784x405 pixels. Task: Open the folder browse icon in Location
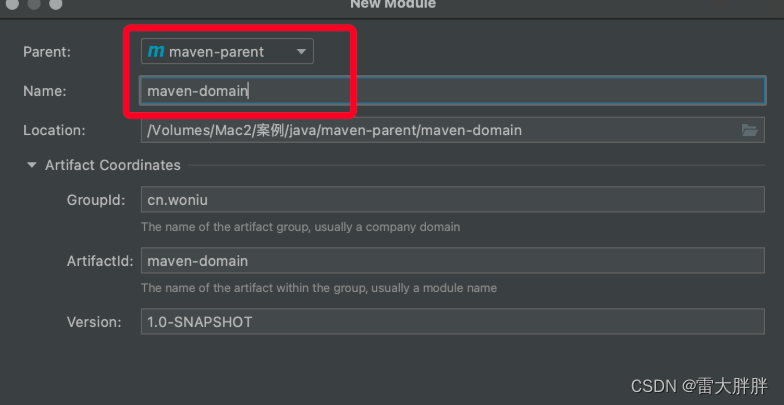[750, 130]
